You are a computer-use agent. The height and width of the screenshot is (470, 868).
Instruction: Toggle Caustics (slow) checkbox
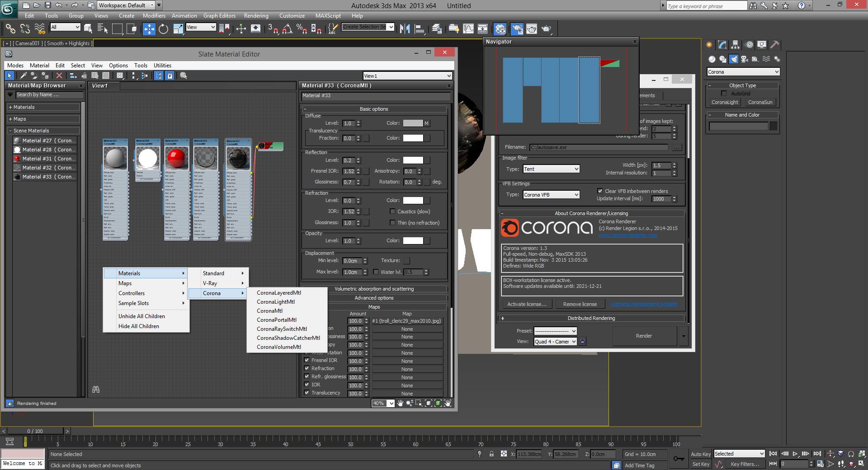pyautogui.click(x=392, y=211)
